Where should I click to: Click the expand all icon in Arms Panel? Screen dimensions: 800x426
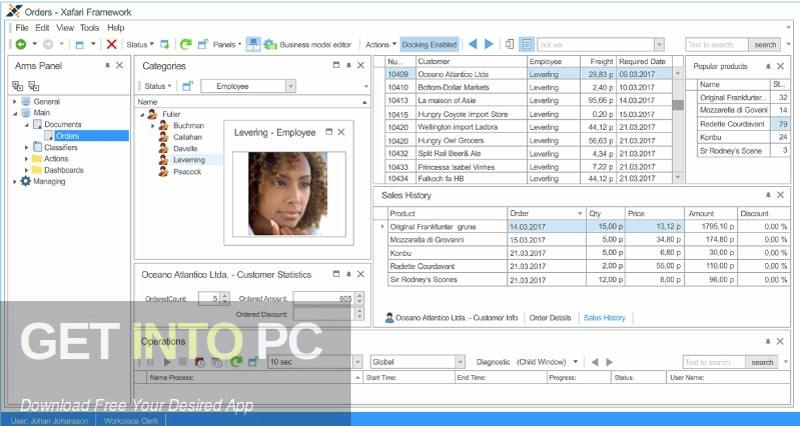pos(17,86)
